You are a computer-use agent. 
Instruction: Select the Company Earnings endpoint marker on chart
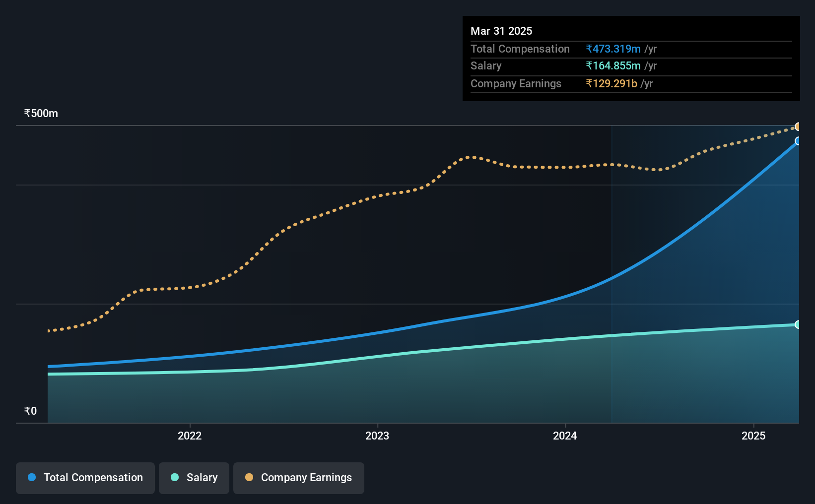(x=798, y=126)
